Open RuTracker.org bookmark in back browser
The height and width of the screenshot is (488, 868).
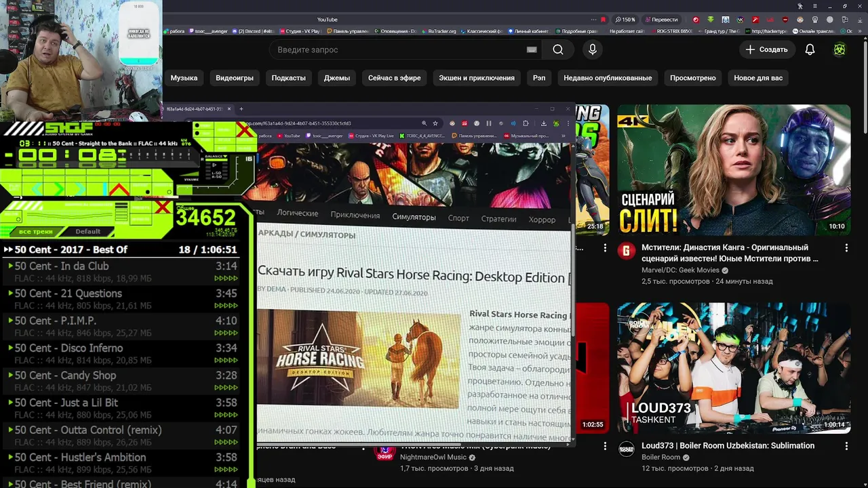pyautogui.click(x=439, y=31)
